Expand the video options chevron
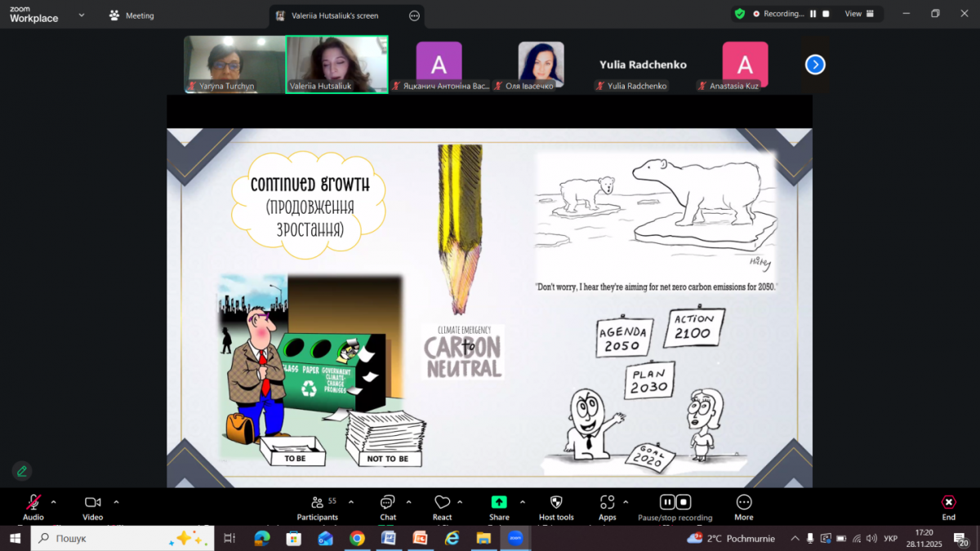Image resolution: width=980 pixels, height=551 pixels. point(116,502)
